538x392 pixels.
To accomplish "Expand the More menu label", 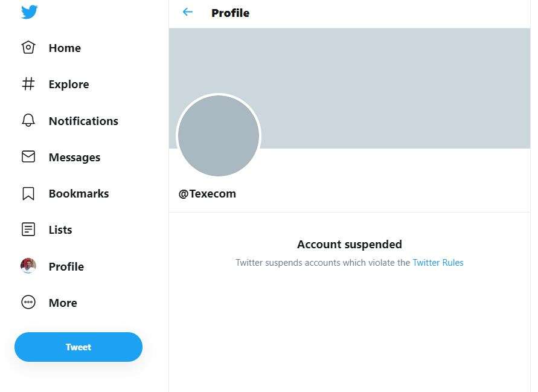I will pos(63,303).
